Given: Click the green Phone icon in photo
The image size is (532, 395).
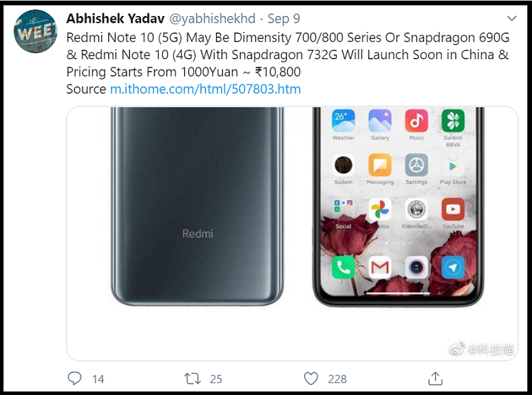Looking at the screenshot, I should pyautogui.click(x=343, y=267).
